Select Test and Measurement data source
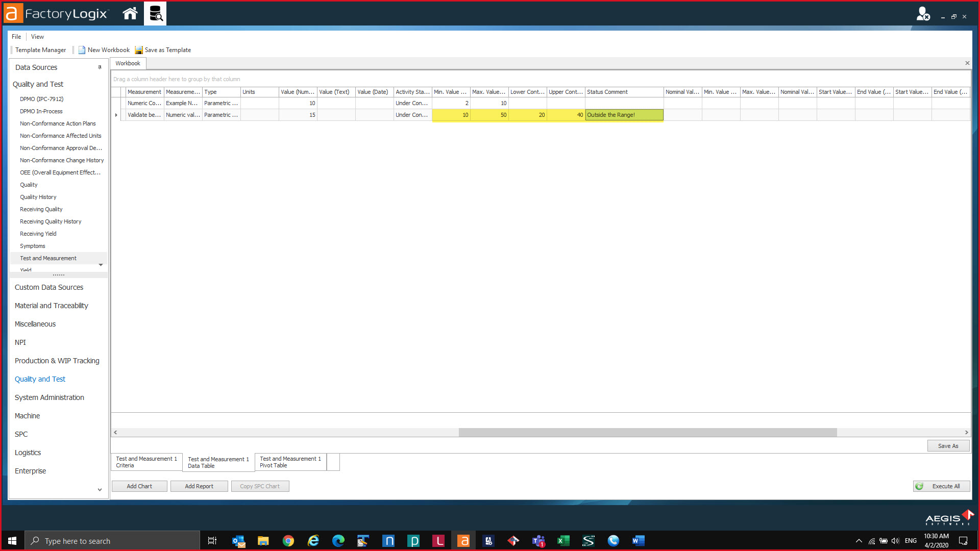The width and height of the screenshot is (980, 551). click(x=48, y=258)
